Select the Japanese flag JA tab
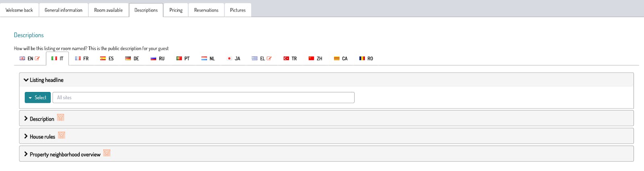The image size is (644, 171). 233,58
